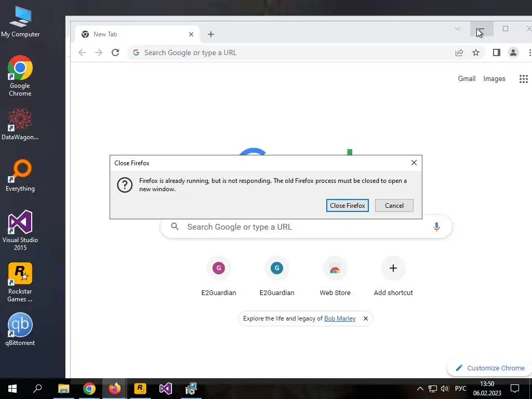Open taskbar search

[x=37, y=389]
